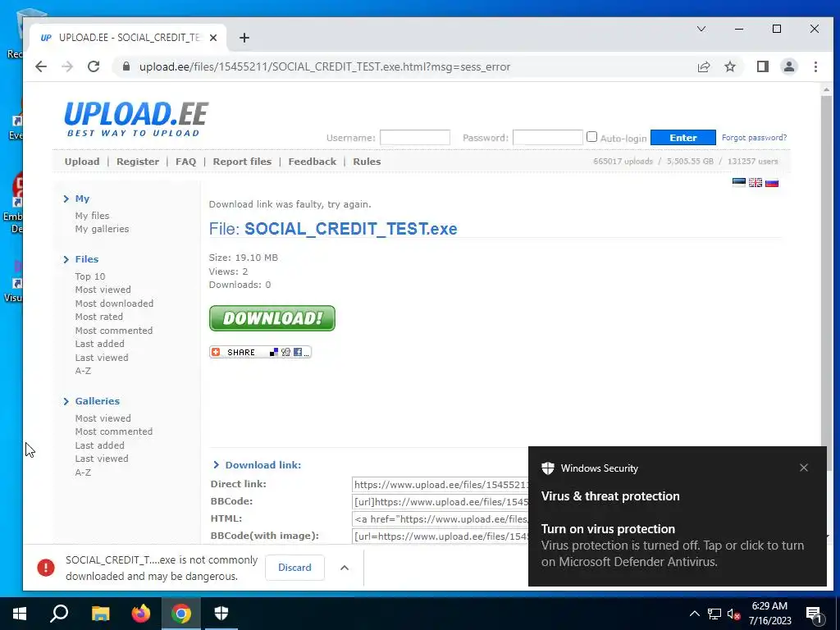
Task: Reload the page with refresh icon
Action: tap(94, 66)
